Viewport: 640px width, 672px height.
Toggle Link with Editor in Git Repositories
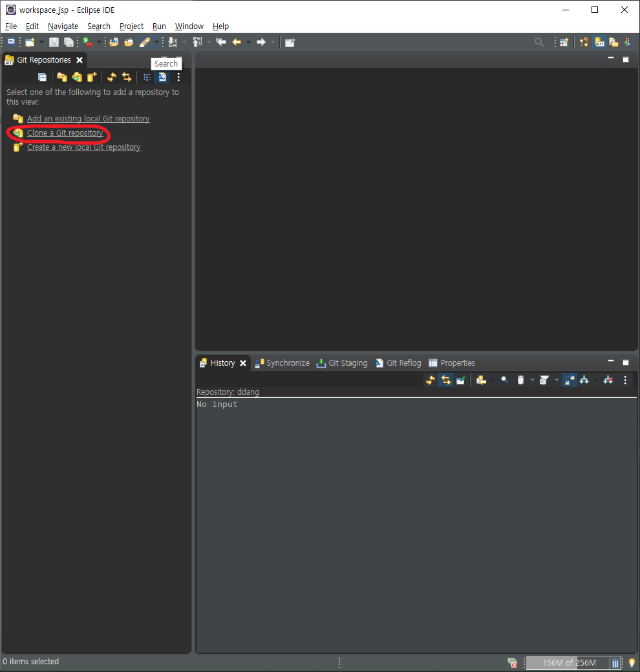coord(127,77)
